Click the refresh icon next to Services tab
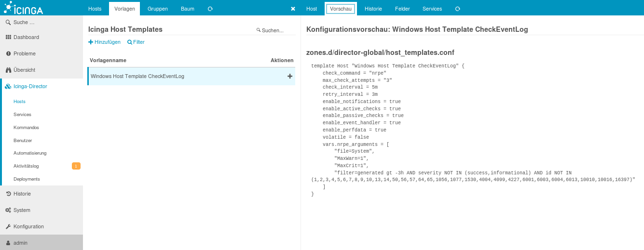 (x=457, y=9)
